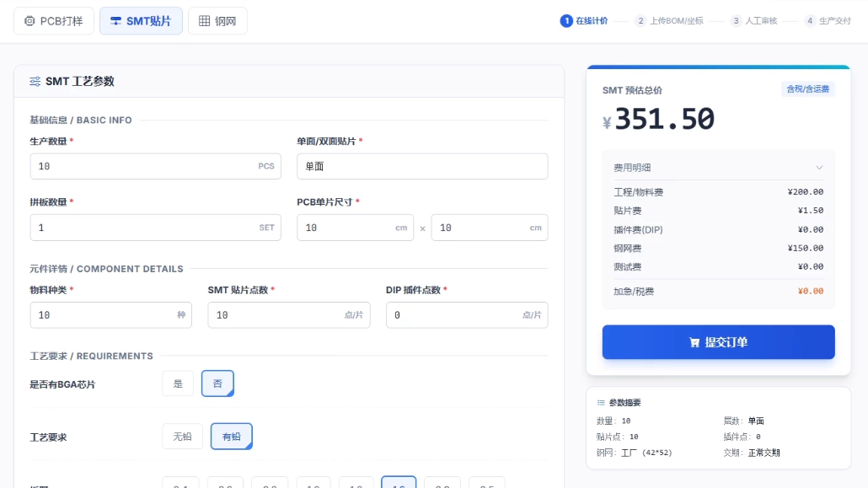
Task: Click the grid icon in 钢网 tab
Action: click(204, 21)
